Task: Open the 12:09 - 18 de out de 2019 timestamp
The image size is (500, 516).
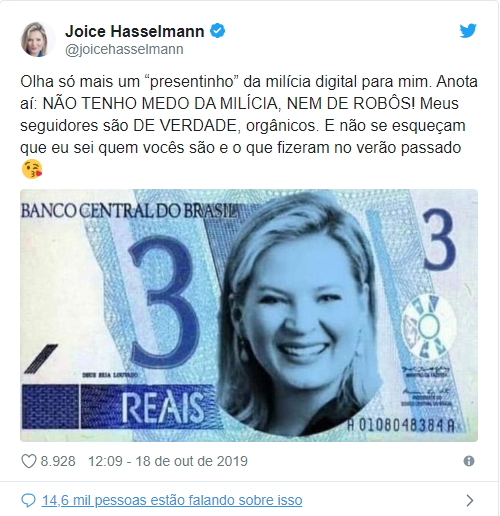Action: (168, 461)
